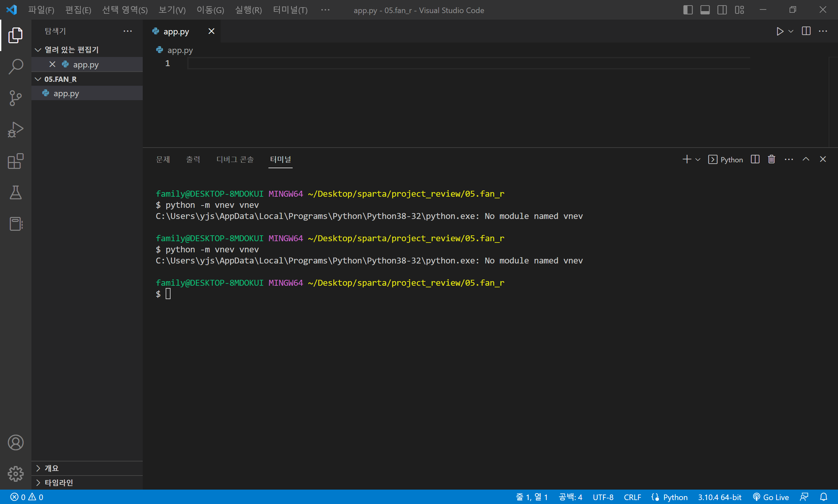This screenshot has height=504, width=838.
Task: Open the 실행(R) menu
Action: tap(248, 10)
